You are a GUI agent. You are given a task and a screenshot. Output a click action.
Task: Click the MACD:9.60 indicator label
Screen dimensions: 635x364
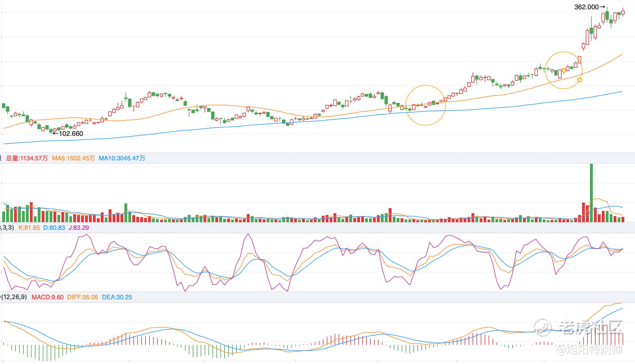click(47, 297)
